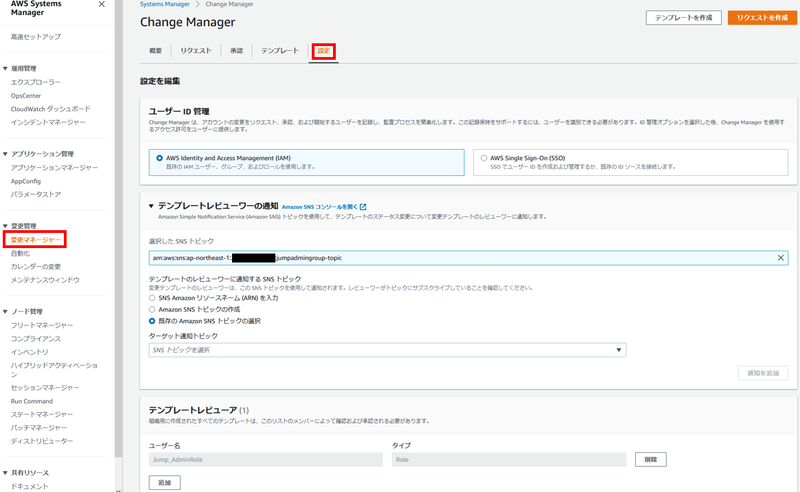Open 高速セットアップ in sidebar
Viewport: 800px width, 492px height.
click(36, 37)
